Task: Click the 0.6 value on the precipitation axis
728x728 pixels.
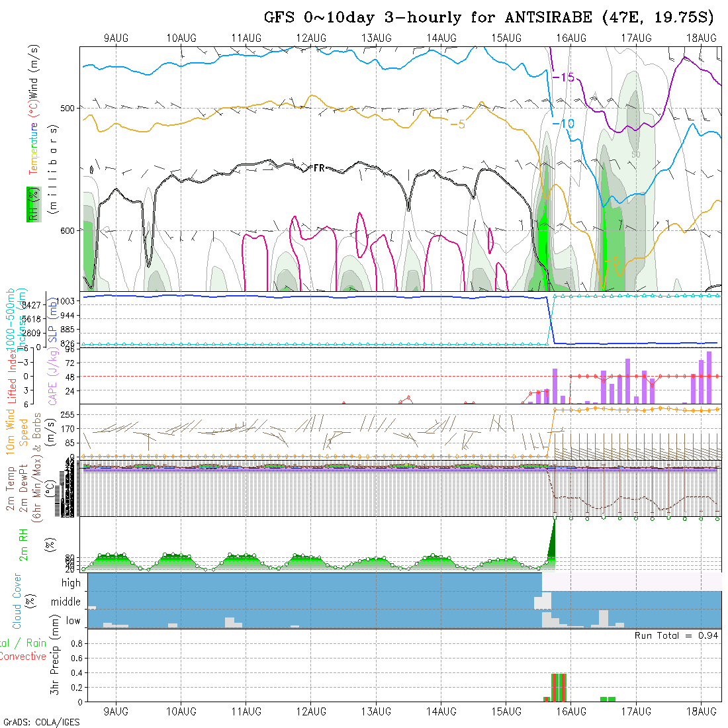Action: coord(77,659)
